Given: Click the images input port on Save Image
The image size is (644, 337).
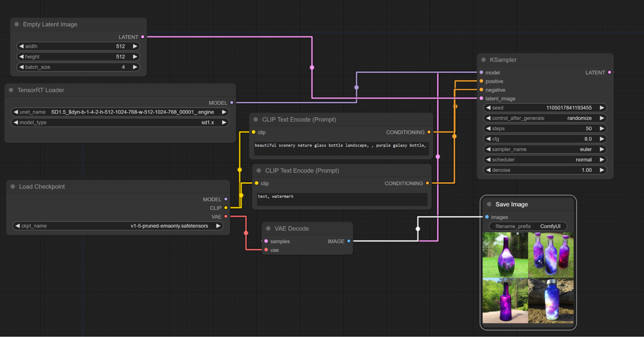Looking at the screenshot, I should [487, 217].
